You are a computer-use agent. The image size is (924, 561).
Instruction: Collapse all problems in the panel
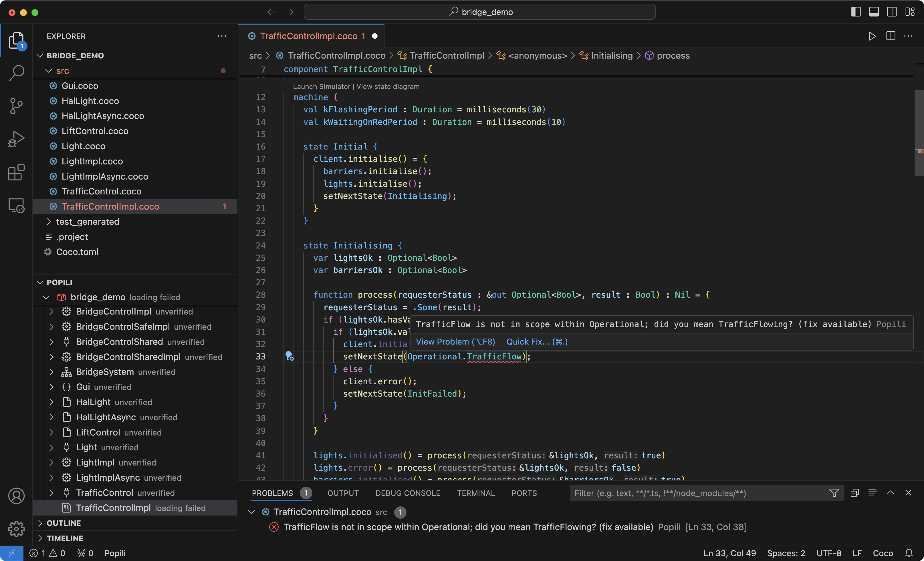click(854, 493)
